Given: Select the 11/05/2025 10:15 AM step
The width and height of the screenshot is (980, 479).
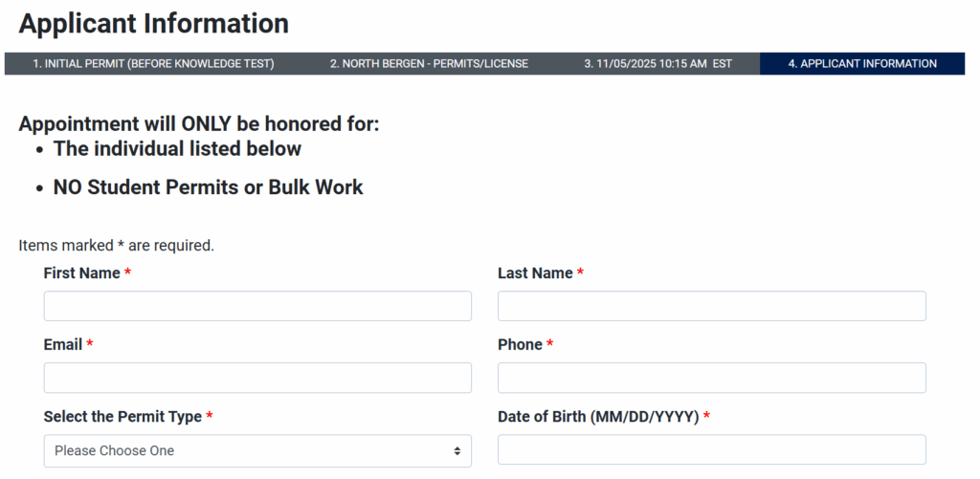Looking at the screenshot, I should [x=657, y=64].
